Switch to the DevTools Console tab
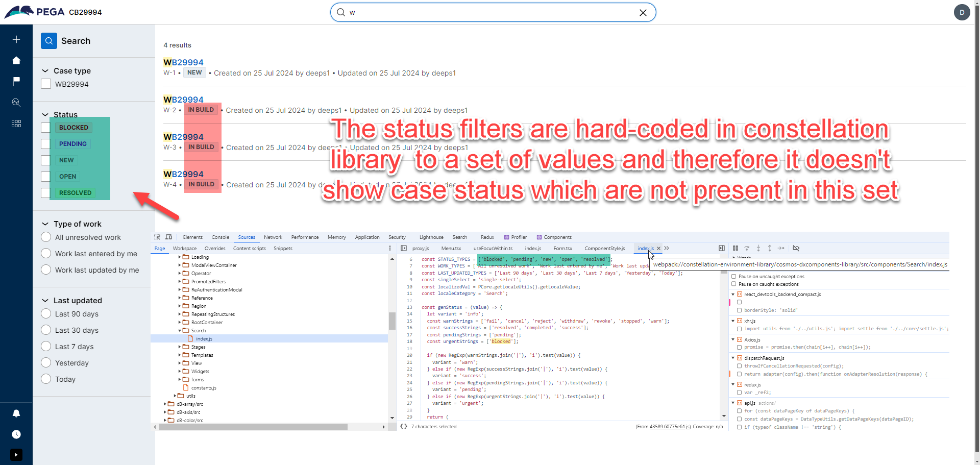 pyautogui.click(x=220, y=237)
